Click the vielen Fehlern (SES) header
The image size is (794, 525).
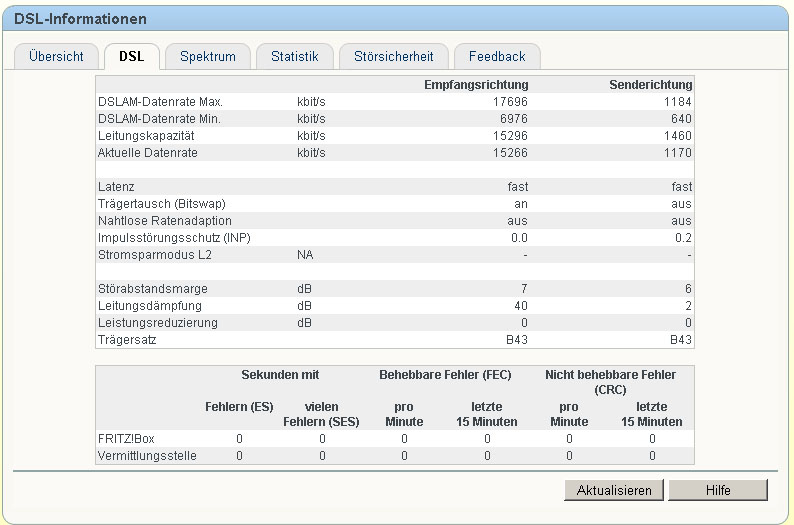(x=321, y=414)
